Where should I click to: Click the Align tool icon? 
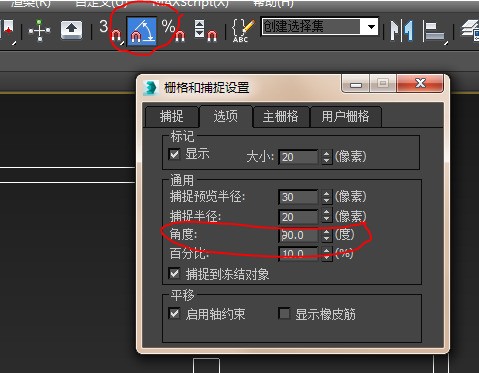coord(435,32)
